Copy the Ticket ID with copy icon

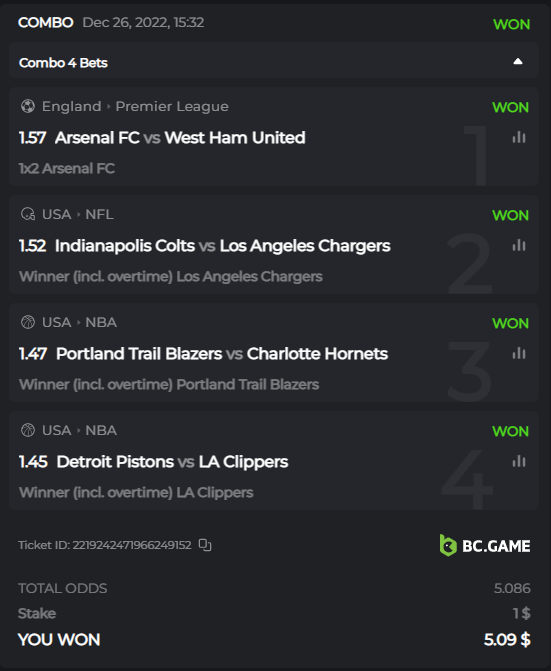[x=205, y=545]
